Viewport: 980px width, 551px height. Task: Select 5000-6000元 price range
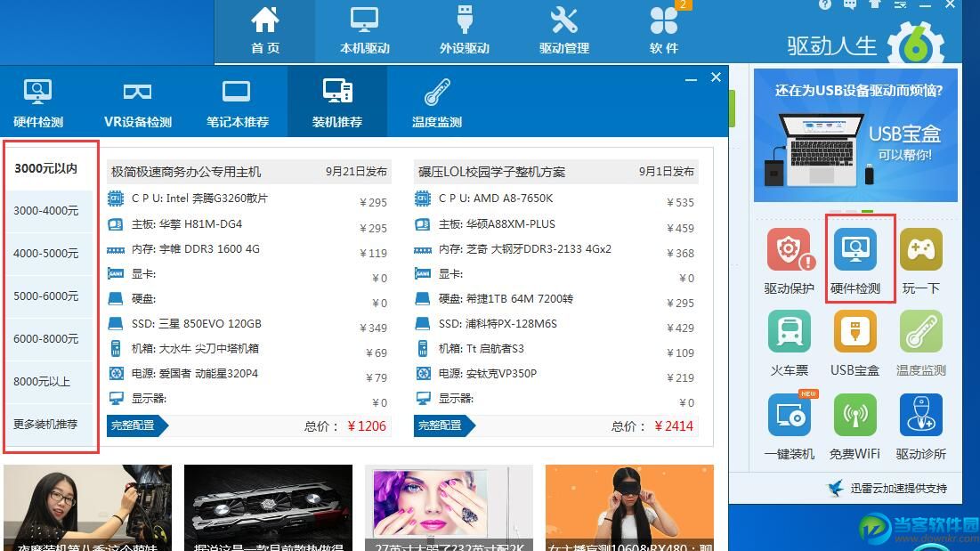[46, 296]
